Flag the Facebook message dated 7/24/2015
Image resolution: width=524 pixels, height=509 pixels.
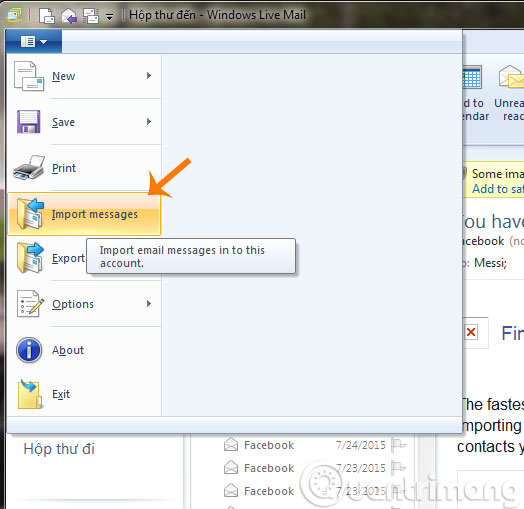pyautogui.click(x=398, y=445)
